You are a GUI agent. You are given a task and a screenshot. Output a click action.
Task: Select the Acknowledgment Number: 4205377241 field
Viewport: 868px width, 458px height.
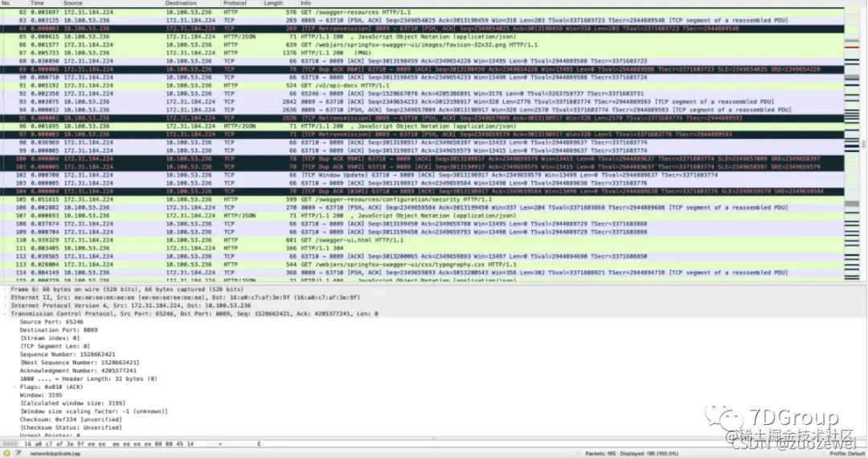pos(78,370)
